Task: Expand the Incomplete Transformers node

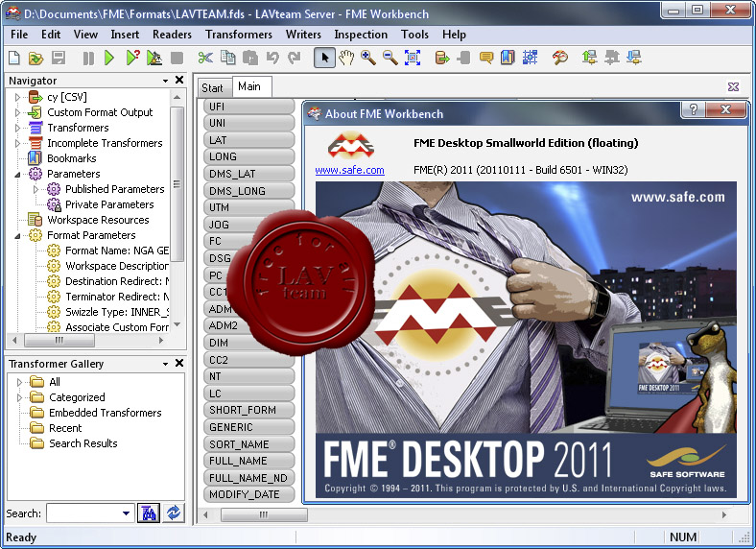Action: pyautogui.click(x=17, y=143)
